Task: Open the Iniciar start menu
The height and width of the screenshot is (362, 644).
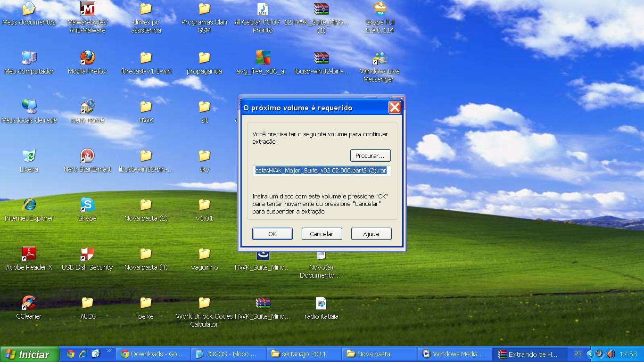Action: click(30, 354)
